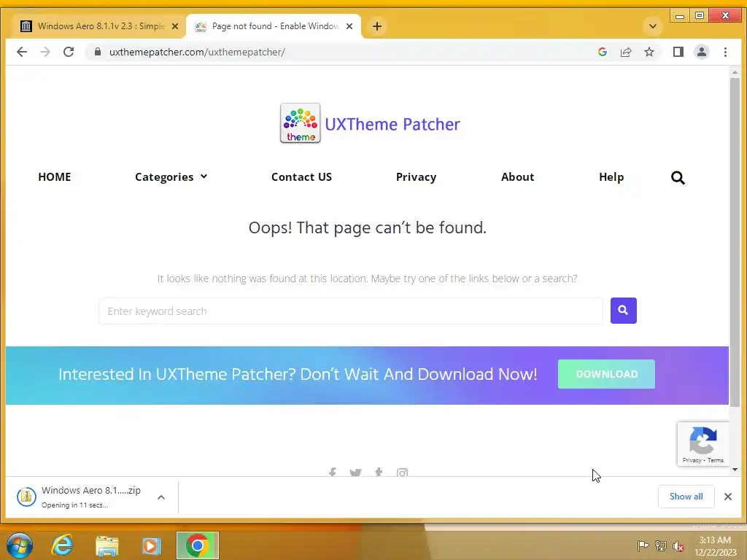747x560 pixels.
Task: Click the DOWNLOAD button in banner
Action: tap(606, 374)
